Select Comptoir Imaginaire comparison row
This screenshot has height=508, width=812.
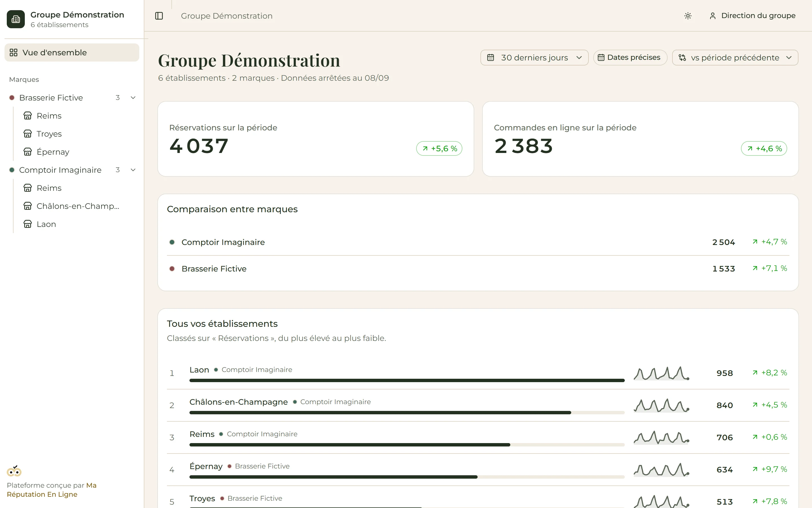point(478,242)
